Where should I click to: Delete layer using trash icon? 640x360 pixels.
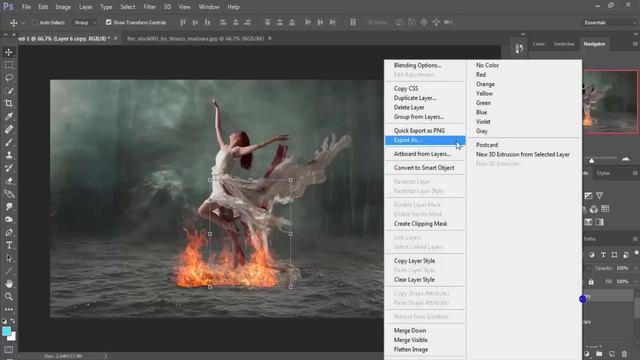pyautogui.click(x=624, y=353)
